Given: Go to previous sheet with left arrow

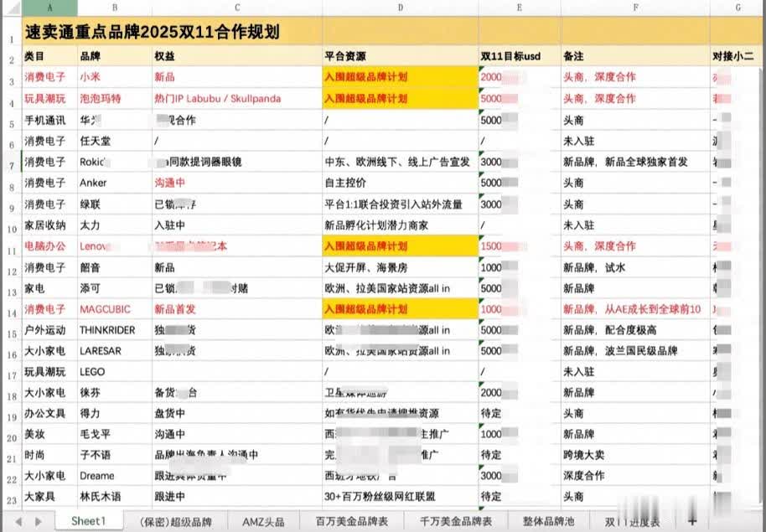Looking at the screenshot, I should [x=18, y=521].
